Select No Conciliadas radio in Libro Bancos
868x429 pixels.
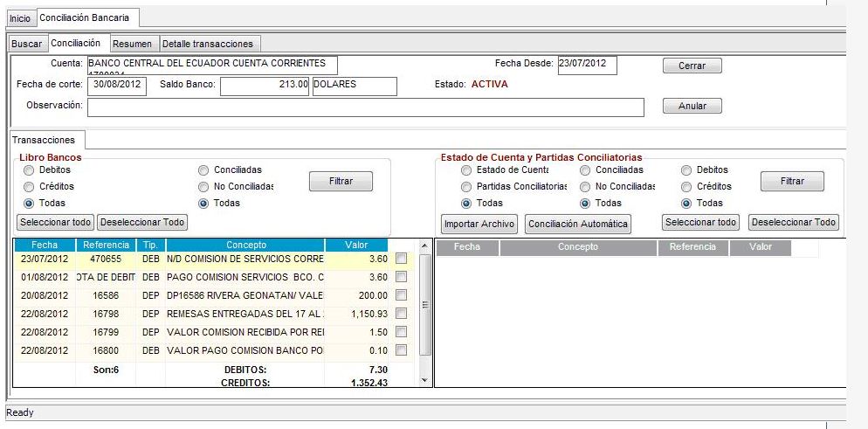point(203,187)
